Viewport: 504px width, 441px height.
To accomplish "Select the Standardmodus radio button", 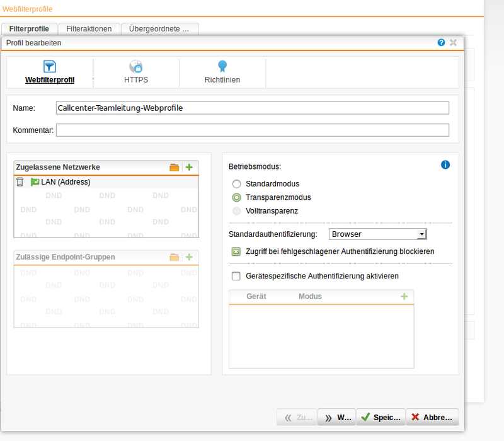I will tap(236, 184).
